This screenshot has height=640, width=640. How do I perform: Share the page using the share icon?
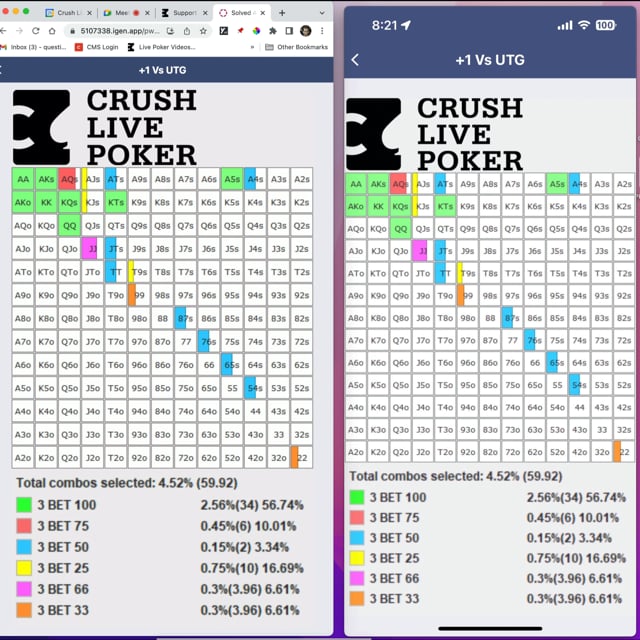click(187, 31)
